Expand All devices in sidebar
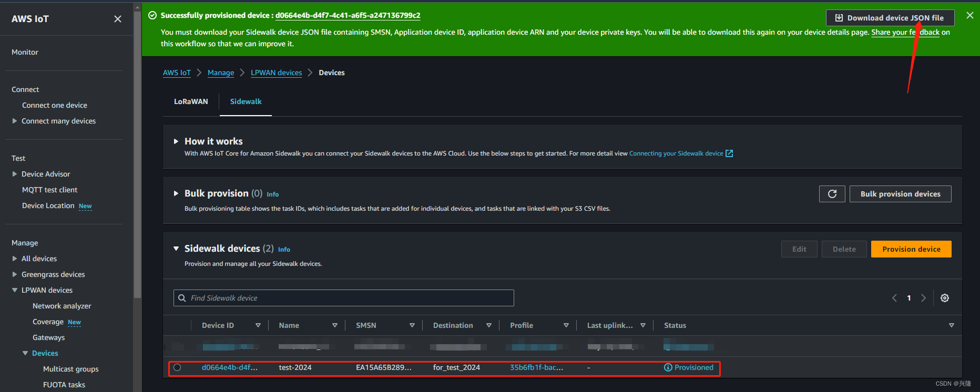The image size is (980, 392). [x=15, y=259]
